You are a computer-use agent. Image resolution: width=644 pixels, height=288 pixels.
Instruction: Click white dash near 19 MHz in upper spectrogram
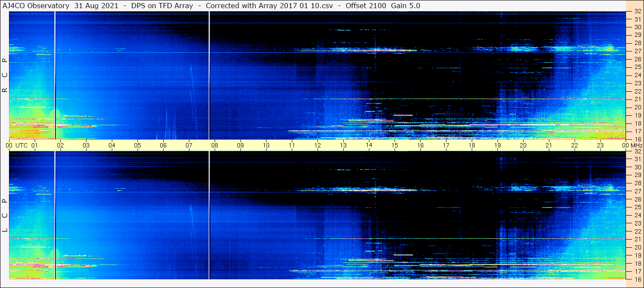click(x=403, y=115)
